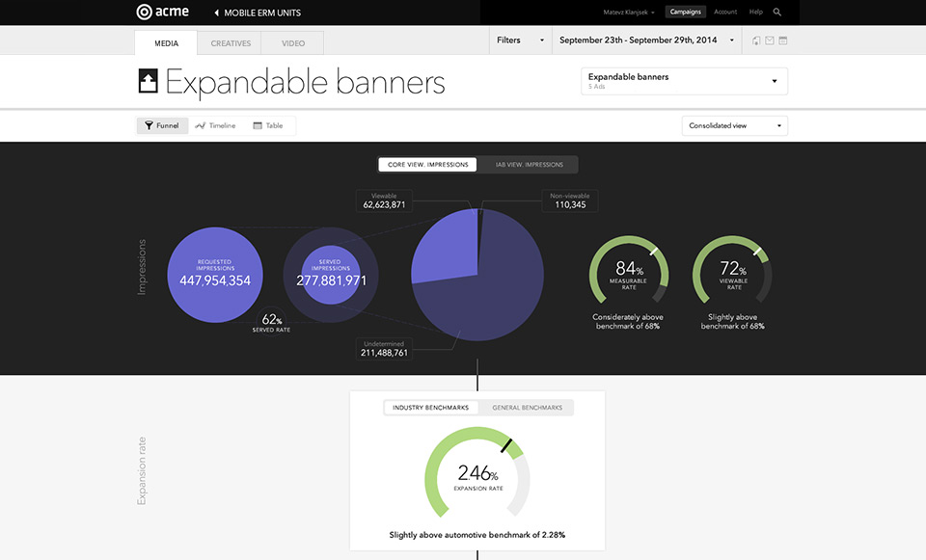Open the Filters dropdown

(520, 40)
